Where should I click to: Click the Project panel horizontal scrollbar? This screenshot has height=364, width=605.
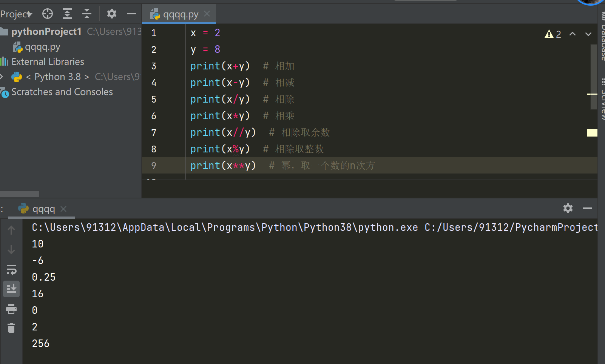(20, 194)
